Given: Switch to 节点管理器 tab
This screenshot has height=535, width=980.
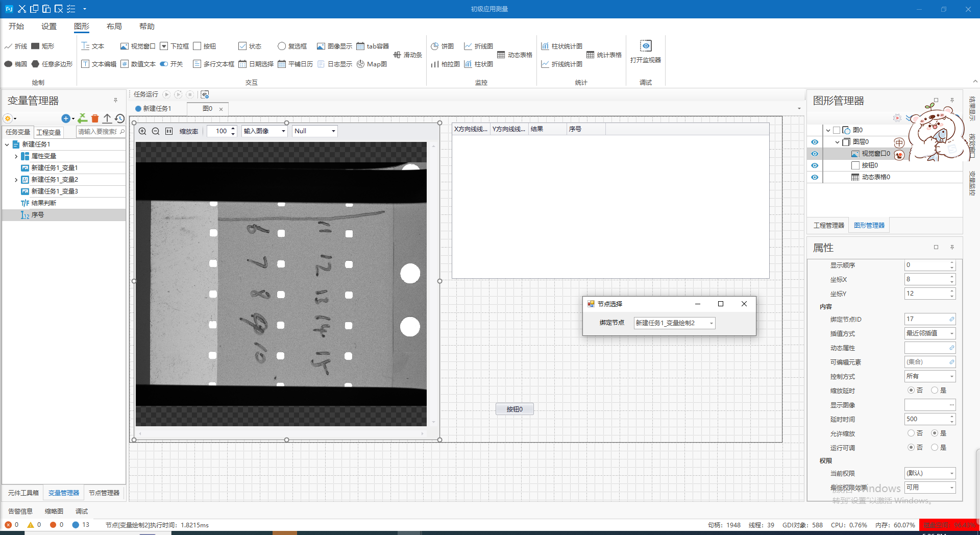Looking at the screenshot, I should click(104, 493).
